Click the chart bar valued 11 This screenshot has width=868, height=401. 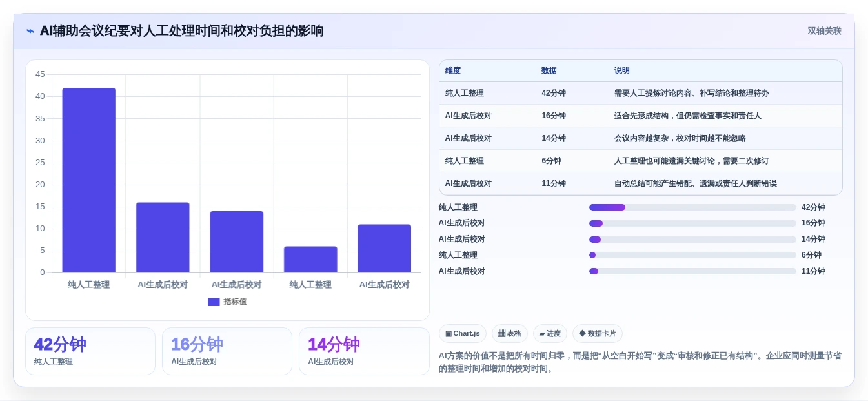click(x=385, y=249)
